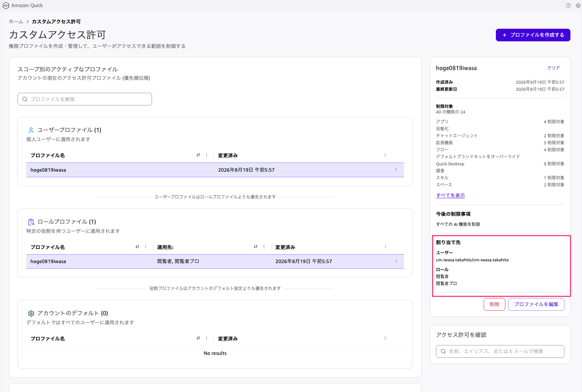This screenshot has height=392, width=582.
Task: Click フロー restriction row
Action: click(x=500, y=150)
